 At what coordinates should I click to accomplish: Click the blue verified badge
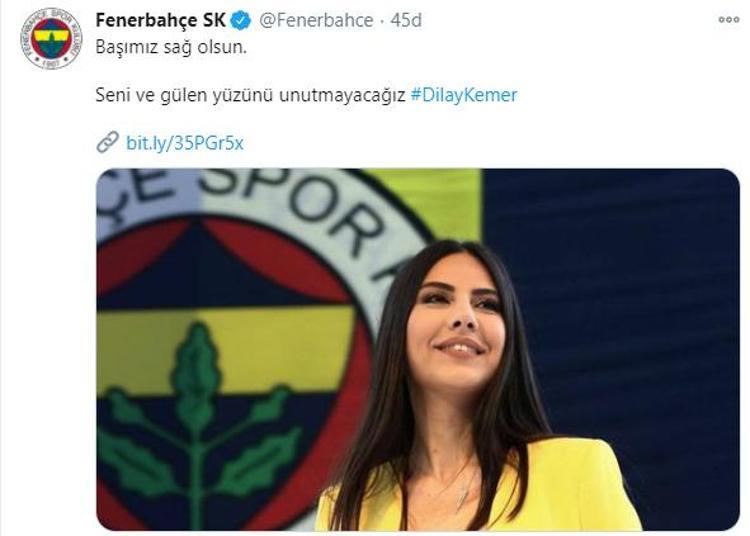242,21
